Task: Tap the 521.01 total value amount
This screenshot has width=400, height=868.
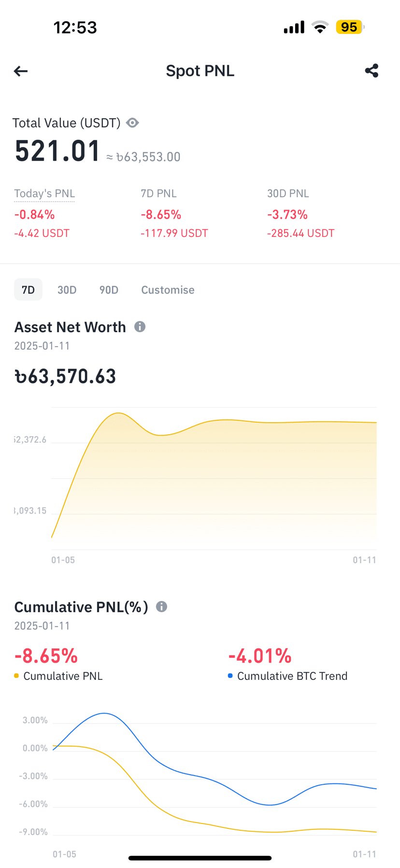Action: tap(57, 151)
